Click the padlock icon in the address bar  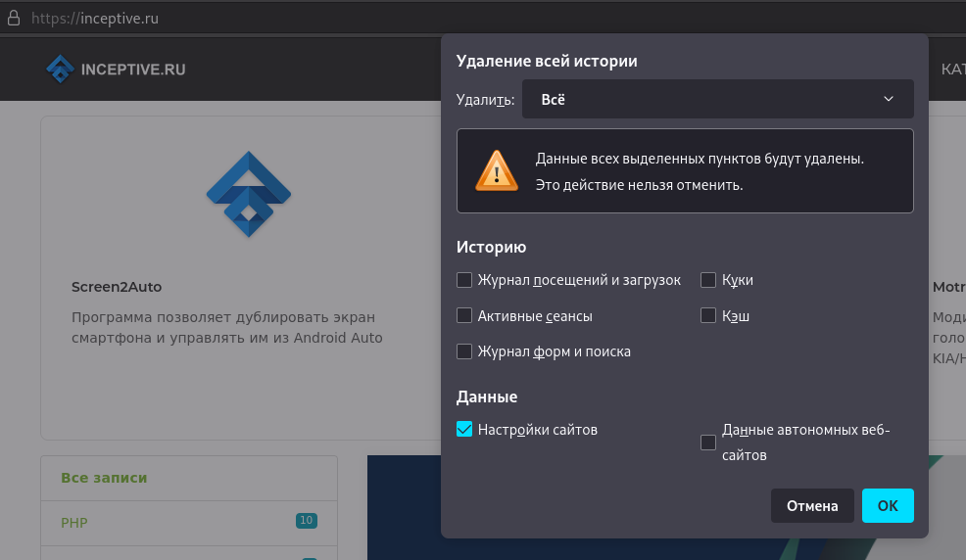14,18
